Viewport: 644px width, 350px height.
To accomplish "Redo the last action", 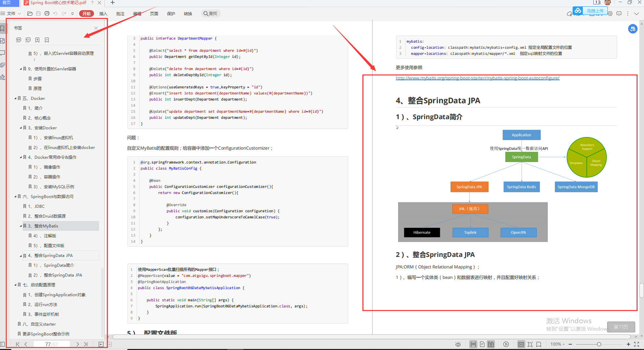I will click(64, 14).
